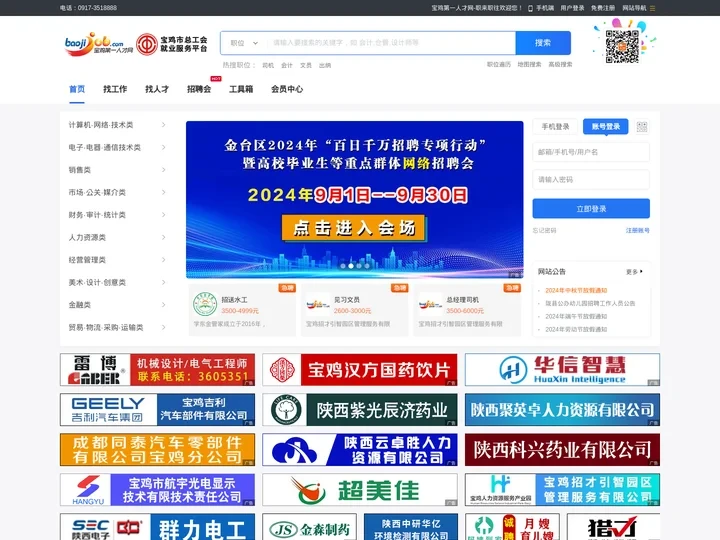Click the 文员 hot search keyword
The height and width of the screenshot is (540, 720).
point(306,65)
